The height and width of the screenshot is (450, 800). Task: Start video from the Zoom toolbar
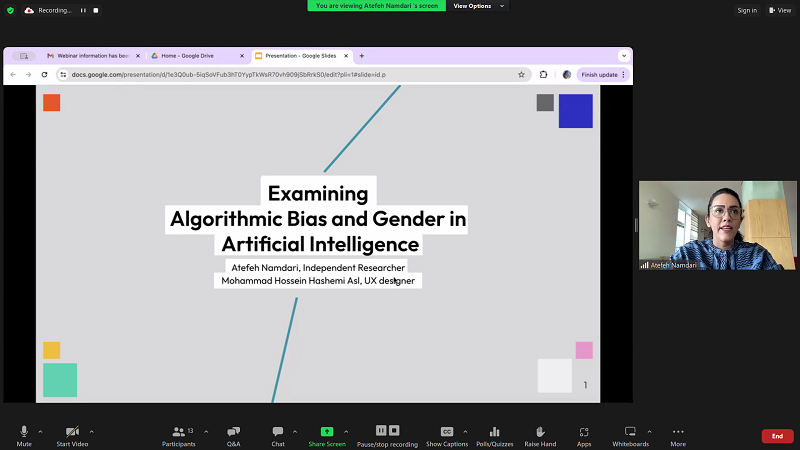click(71, 434)
